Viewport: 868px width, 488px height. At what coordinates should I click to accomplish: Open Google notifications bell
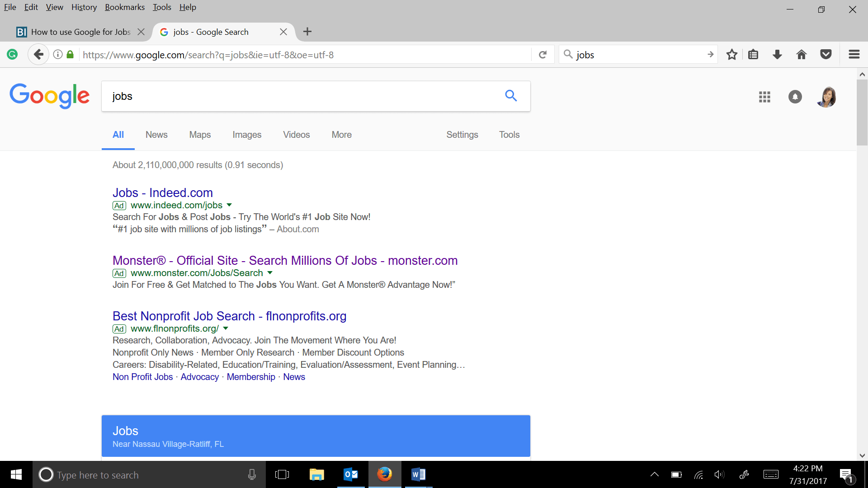[795, 97]
